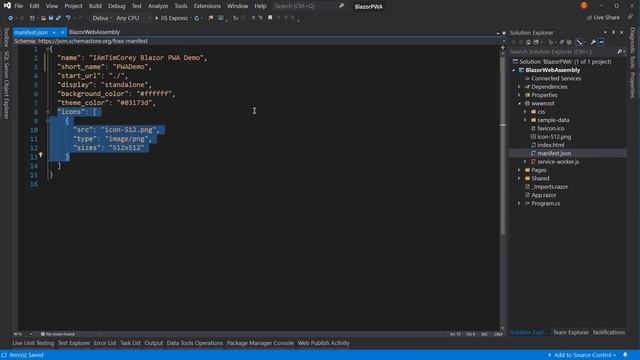Click the favicon.ico file icon
This screenshot has height=360, width=640.
(x=533, y=129)
